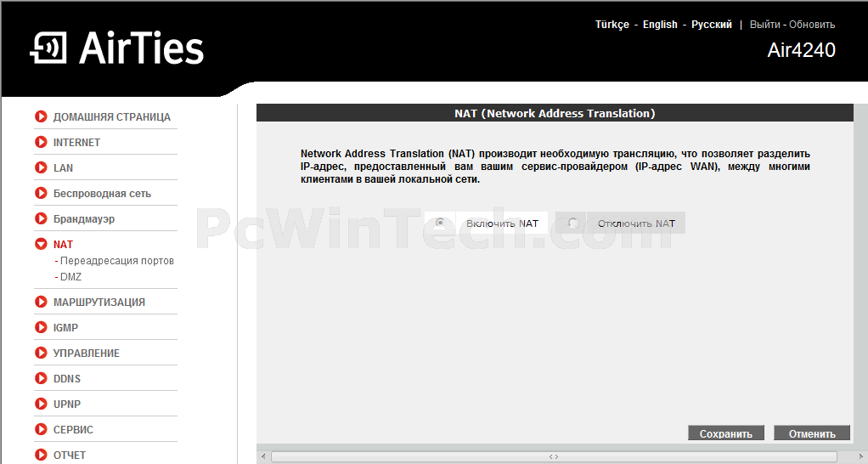
Task: Click arrow icon beside ДОМАШНЯЯ СТРАНИЦА
Action: point(41,116)
